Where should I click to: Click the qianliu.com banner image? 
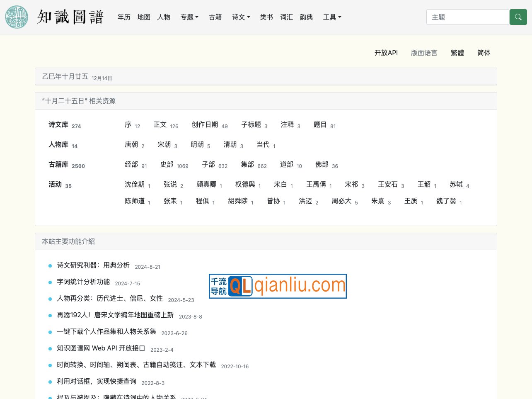coord(278,286)
